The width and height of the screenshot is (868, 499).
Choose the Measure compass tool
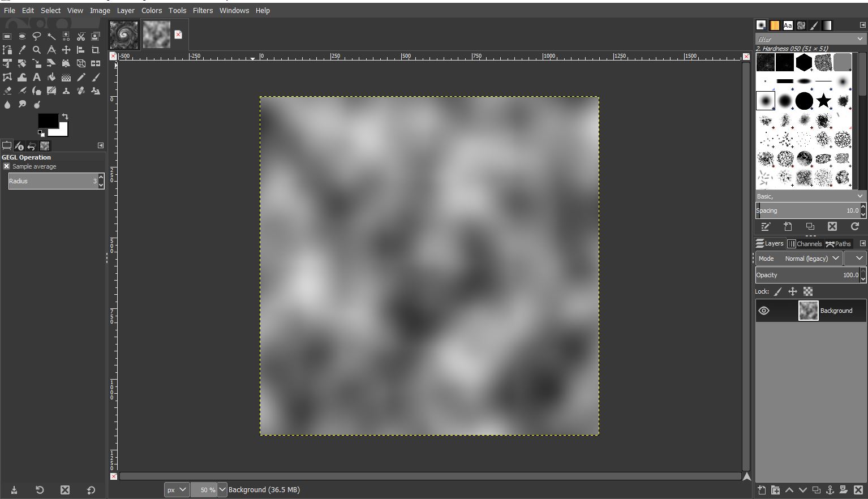click(x=51, y=50)
